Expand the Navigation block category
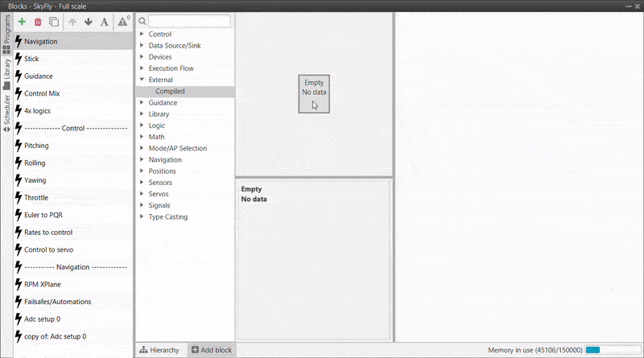Screen dimensions: 644x358 click(x=142, y=160)
